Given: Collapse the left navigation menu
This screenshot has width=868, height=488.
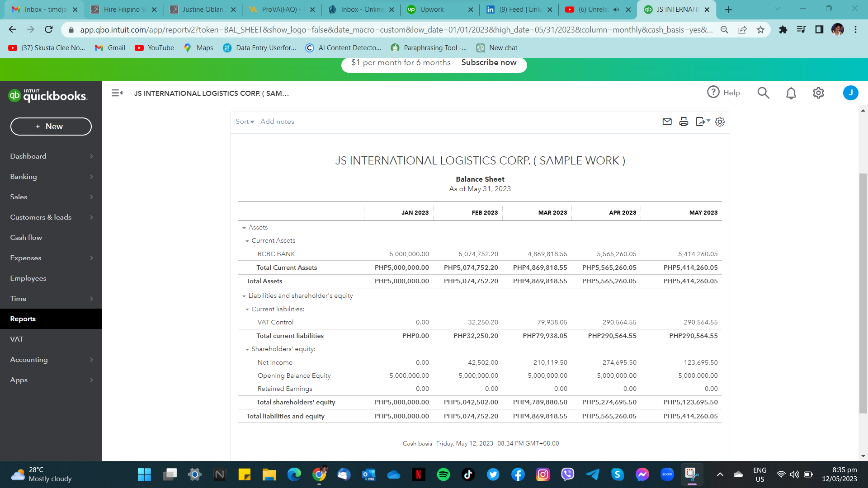Looking at the screenshot, I should [117, 93].
